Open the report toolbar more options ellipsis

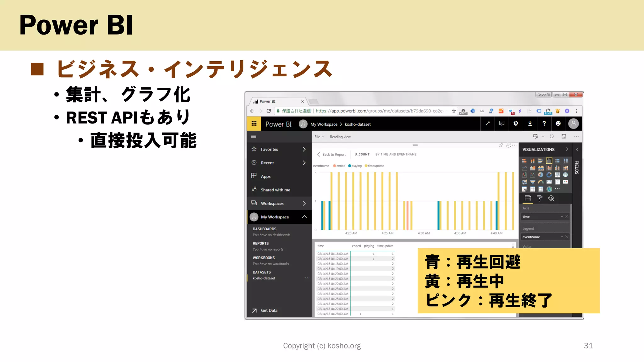click(x=576, y=136)
